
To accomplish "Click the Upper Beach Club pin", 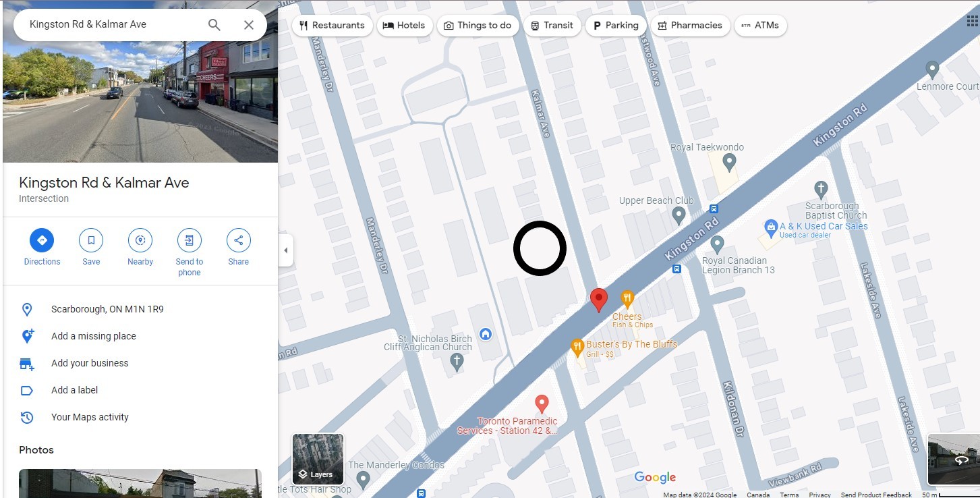I will [679, 216].
